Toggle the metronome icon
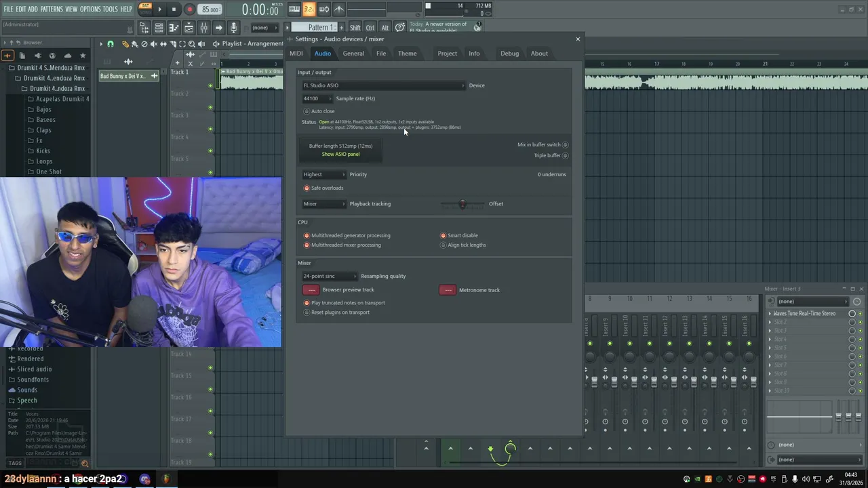Image resolution: width=868 pixels, height=488 pixels. [339, 9]
